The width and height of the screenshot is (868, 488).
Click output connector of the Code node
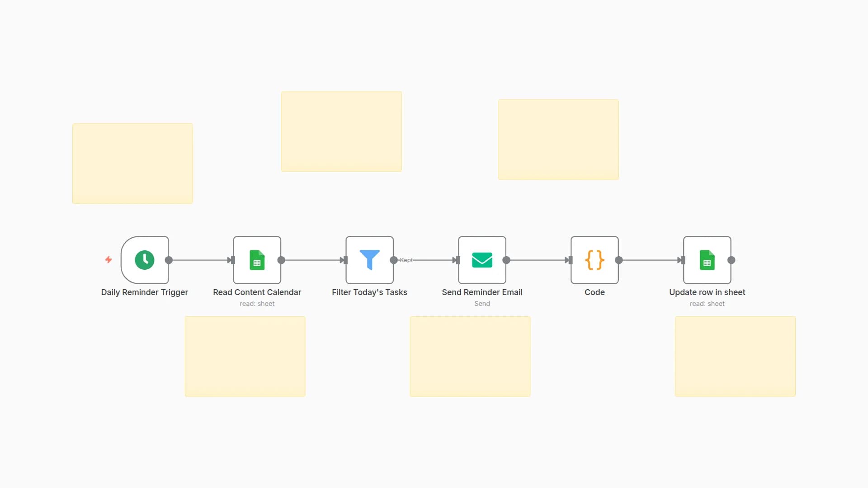tap(619, 260)
